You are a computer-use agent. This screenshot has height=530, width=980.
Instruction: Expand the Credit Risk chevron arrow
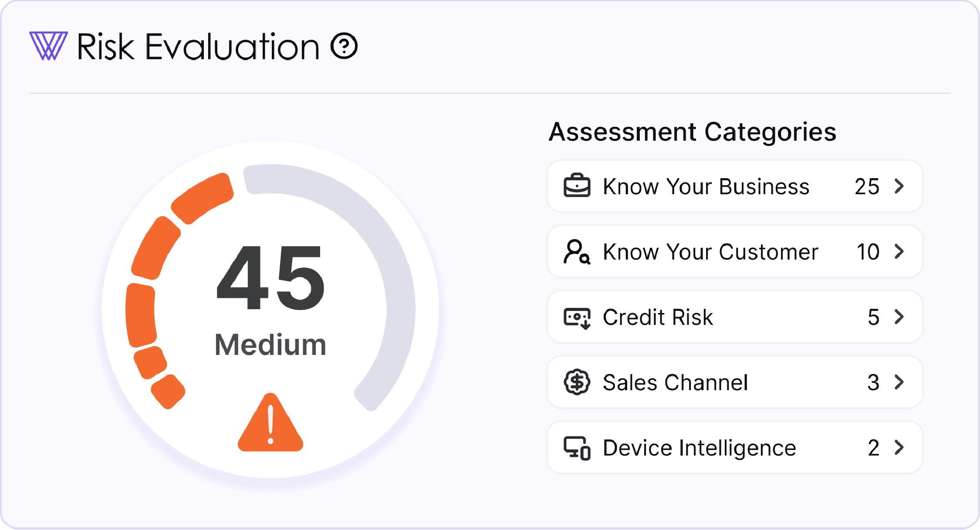899,317
